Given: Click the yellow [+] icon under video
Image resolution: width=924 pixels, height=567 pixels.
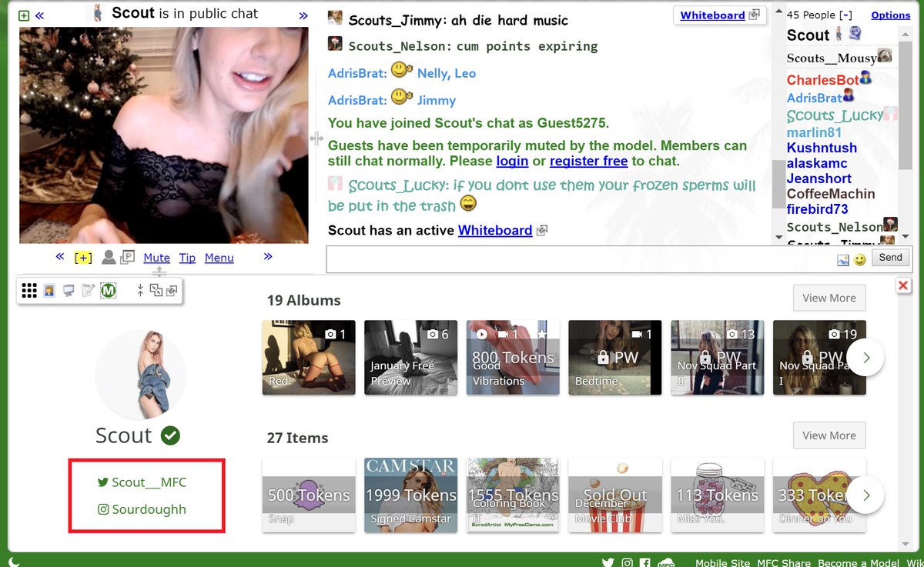Looking at the screenshot, I should (x=83, y=258).
